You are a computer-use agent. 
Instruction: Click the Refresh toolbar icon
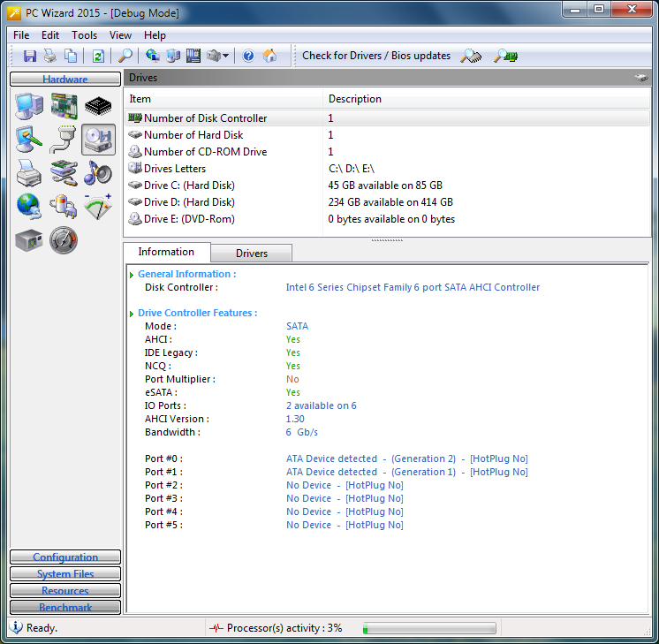click(98, 56)
